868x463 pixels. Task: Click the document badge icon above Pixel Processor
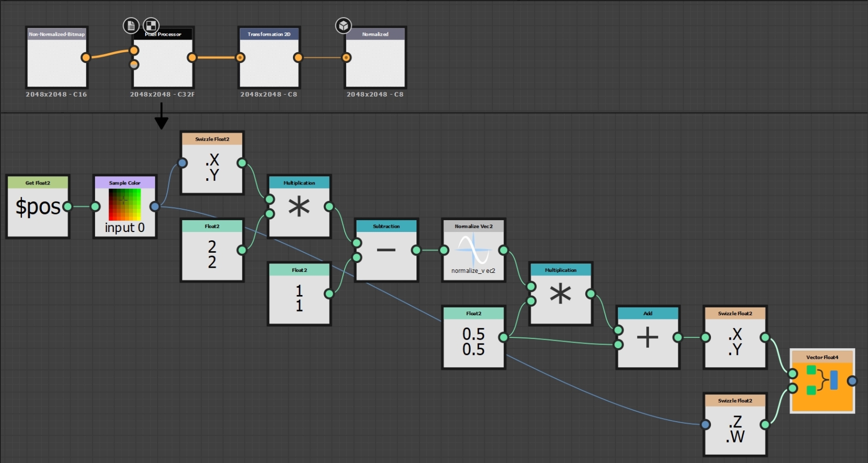pyautogui.click(x=131, y=25)
